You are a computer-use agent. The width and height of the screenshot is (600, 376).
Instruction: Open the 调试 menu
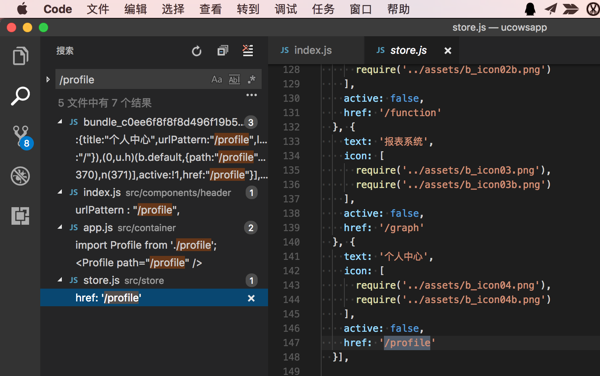click(x=285, y=9)
